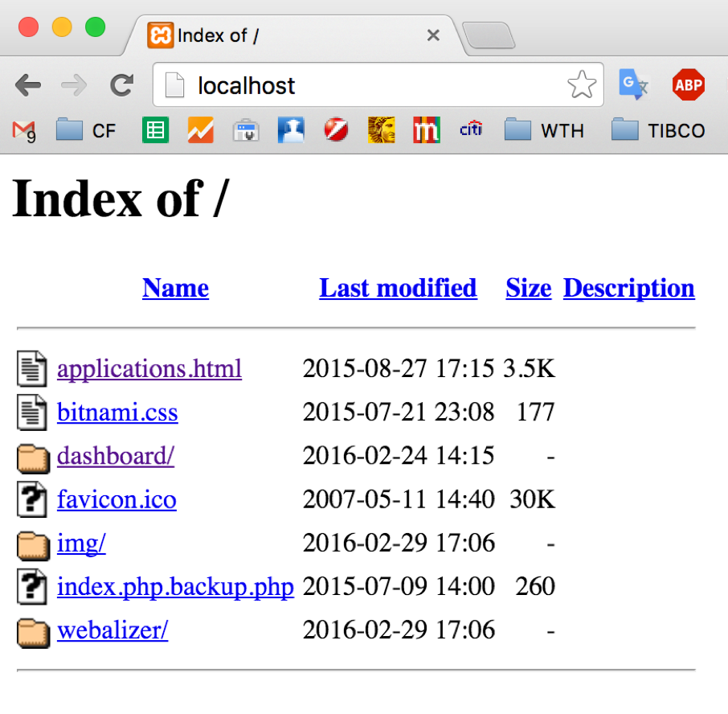The image size is (728, 714).
Task: Reload the page with the refresh icon
Action: click(122, 84)
